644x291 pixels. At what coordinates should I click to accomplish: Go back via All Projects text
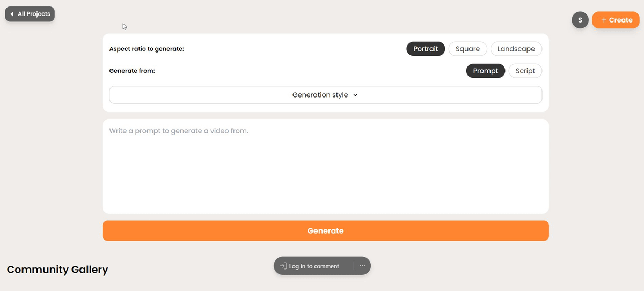tap(34, 14)
